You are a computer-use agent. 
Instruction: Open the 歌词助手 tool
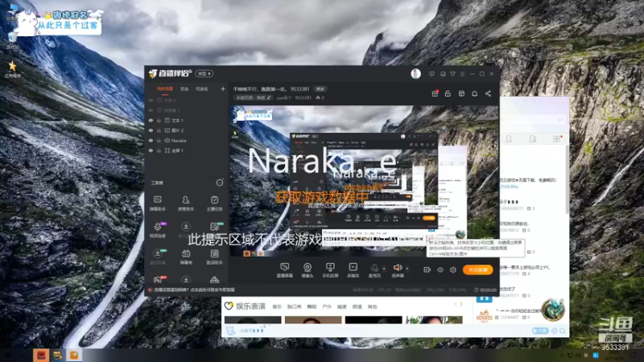click(x=214, y=257)
